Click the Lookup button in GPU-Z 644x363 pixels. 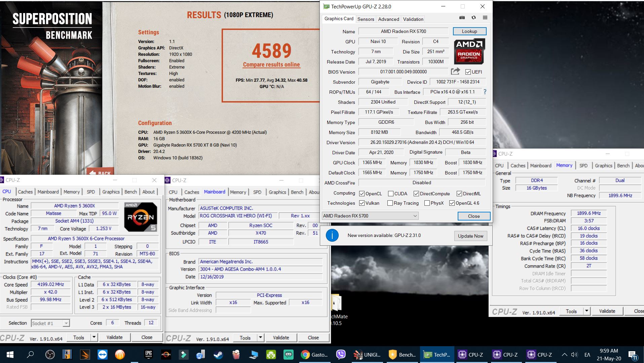(469, 31)
